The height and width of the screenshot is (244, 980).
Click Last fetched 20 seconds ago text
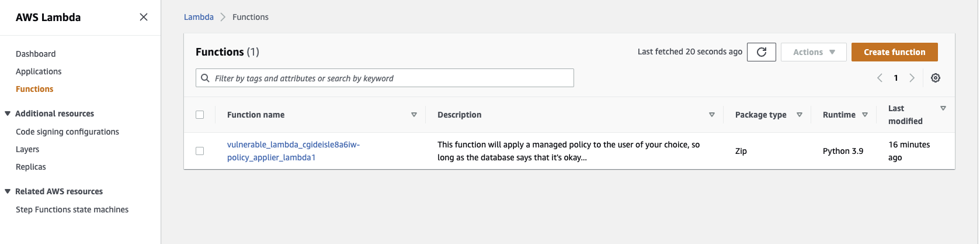[690, 51]
